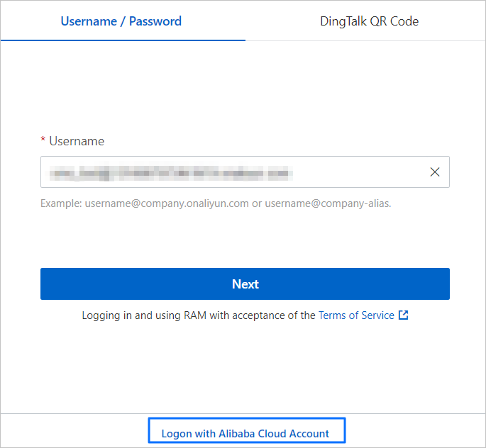Click the red required asterisk by Username

click(x=43, y=142)
